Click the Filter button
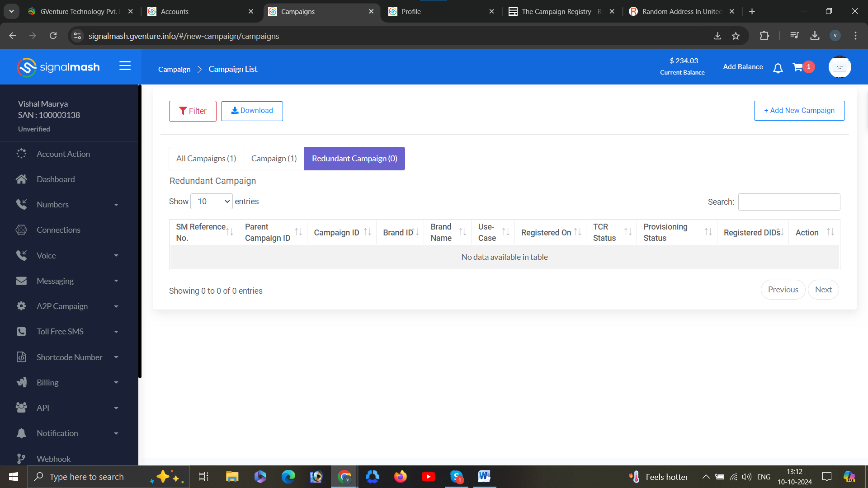This screenshot has width=868, height=488. tap(193, 111)
